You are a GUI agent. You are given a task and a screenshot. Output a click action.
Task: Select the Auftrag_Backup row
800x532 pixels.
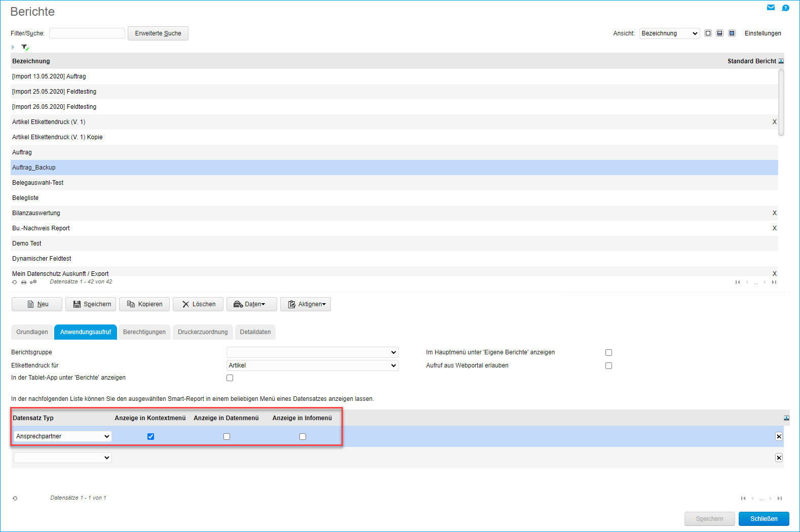click(x=394, y=168)
